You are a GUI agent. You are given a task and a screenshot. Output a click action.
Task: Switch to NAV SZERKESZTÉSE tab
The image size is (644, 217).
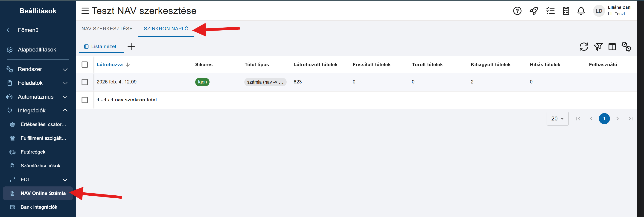coord(107,29)
